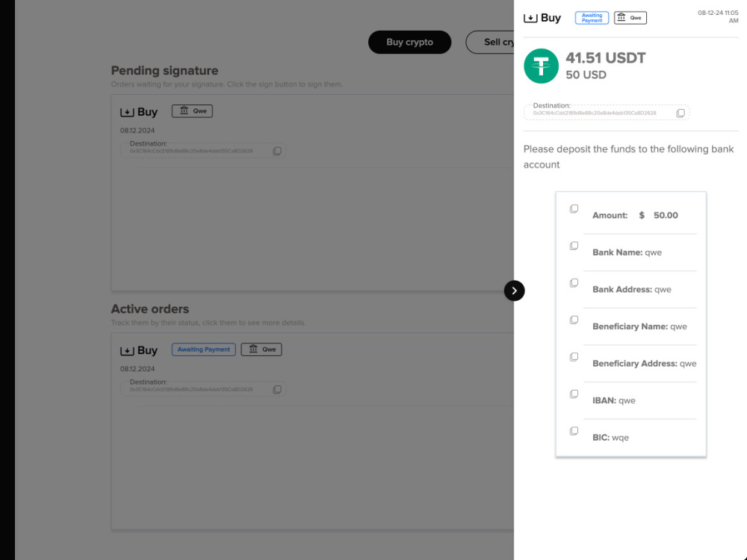Click the 08-12-24 11:05 AM timestamp
The image size is (747, 560).
click(x=718, y=16)
